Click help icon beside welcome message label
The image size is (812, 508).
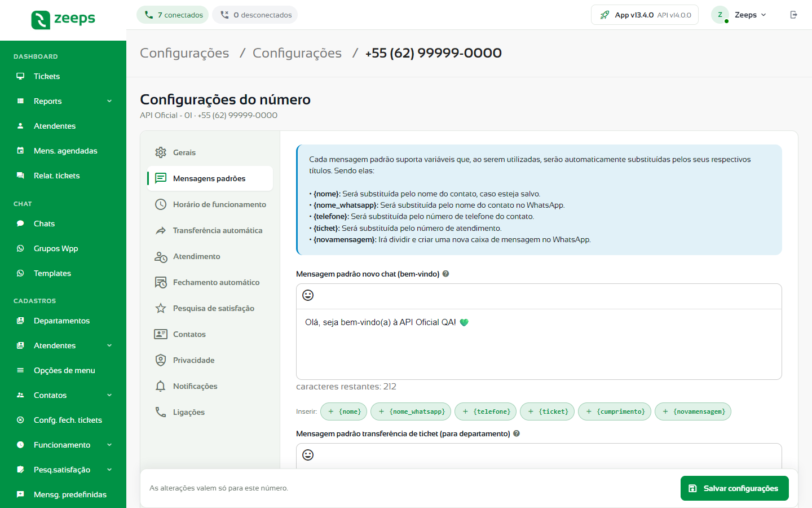(x=445, y=274)
